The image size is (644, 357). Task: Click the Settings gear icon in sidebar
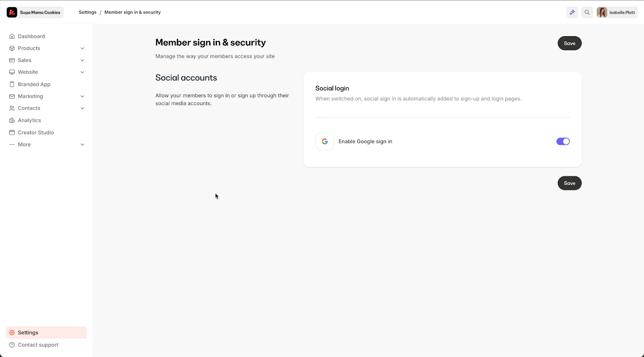coord(12,332)
